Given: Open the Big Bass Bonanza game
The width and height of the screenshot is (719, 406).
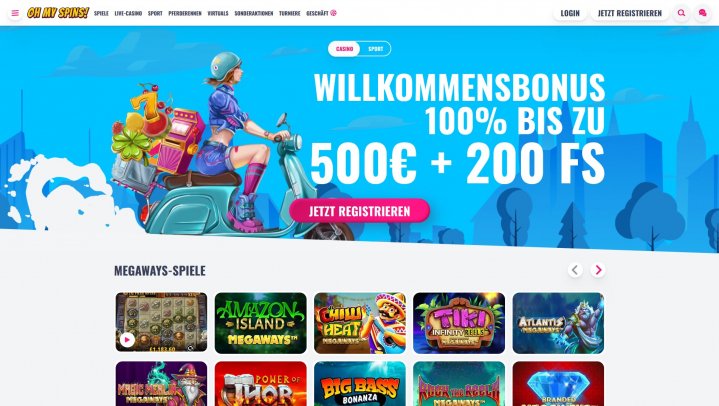Looking at the screenshot, I should (x=360, y=384).
